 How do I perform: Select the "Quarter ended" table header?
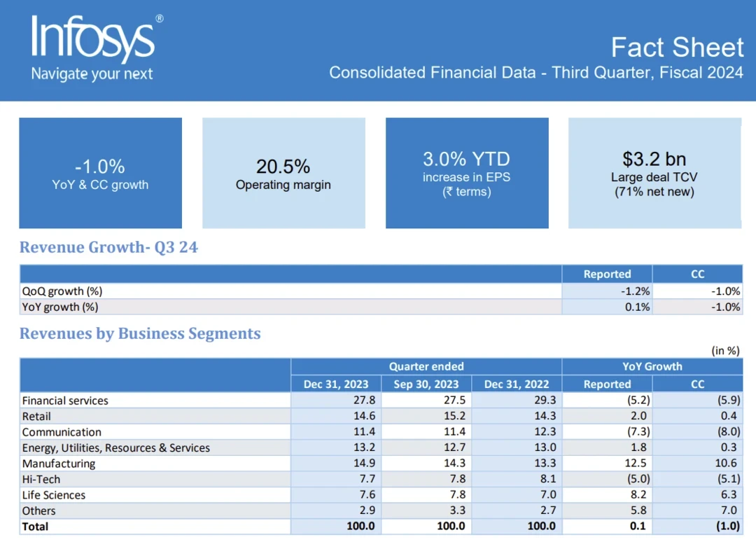tap(426, 366)
